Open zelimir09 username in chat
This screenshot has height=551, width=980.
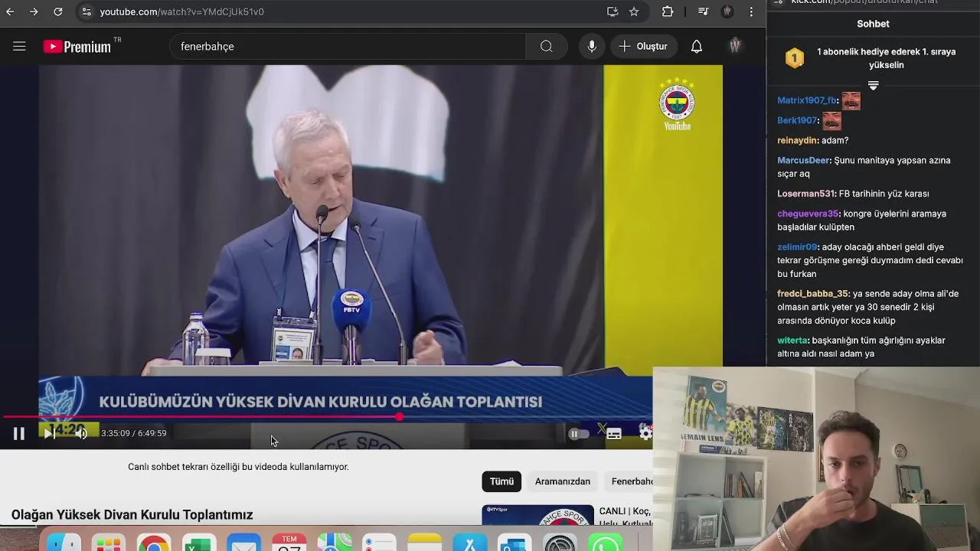point(797,247)
